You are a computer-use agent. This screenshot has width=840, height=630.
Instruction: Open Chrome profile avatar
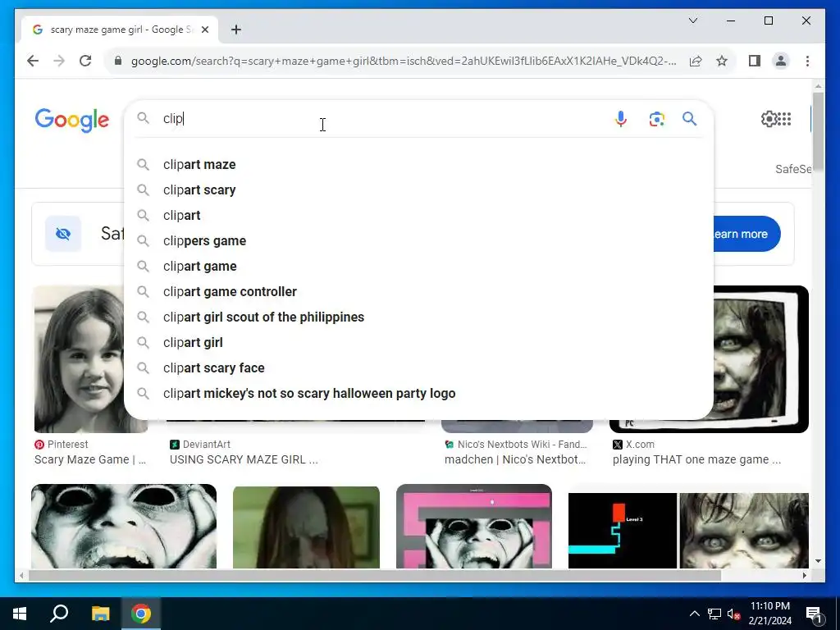pos(781,61)
